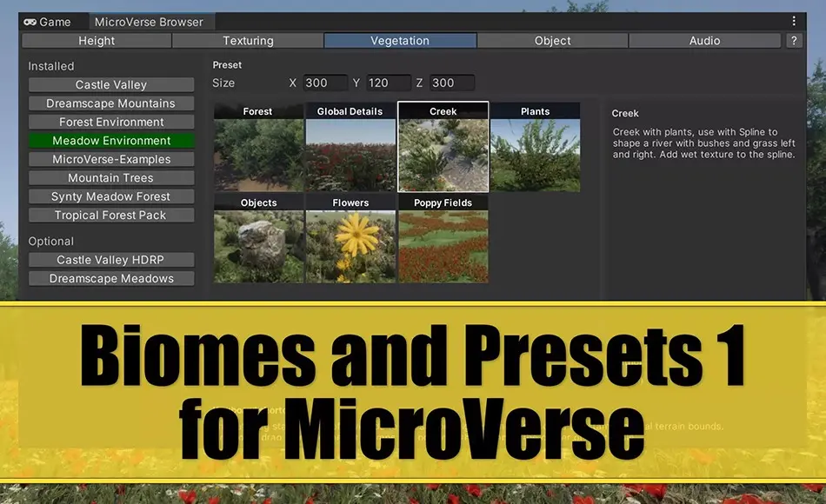
Task: Switch to the Height tab
Action: (96, 40)
